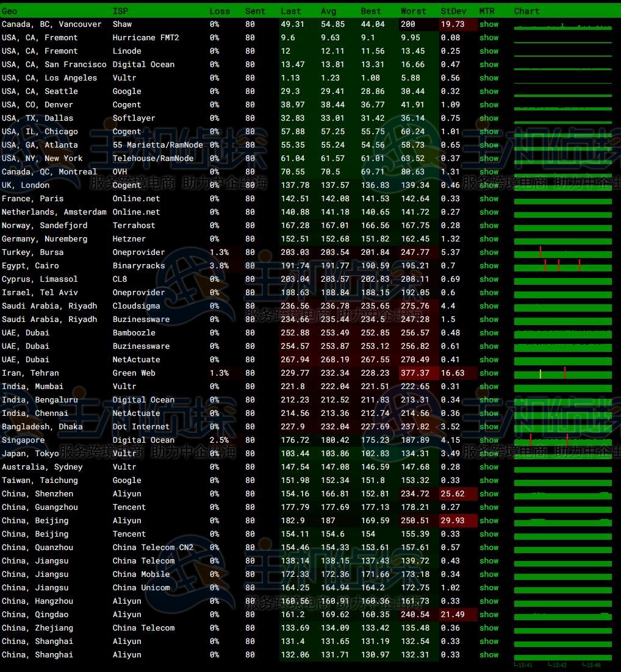Select the 3.8% loss for Cairo
This screenshot has width=621, height=672.
[x=219, y=266]
